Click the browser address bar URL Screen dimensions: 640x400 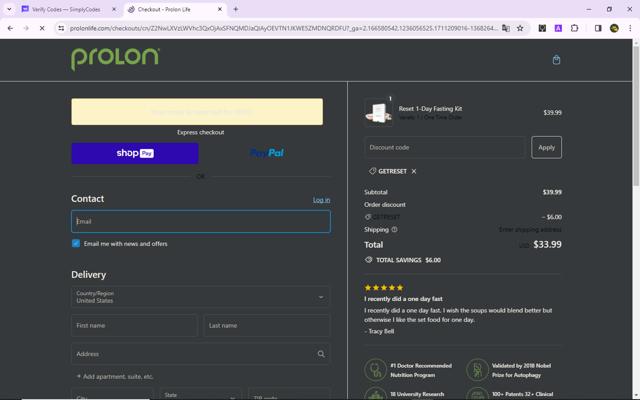point(283,28)
